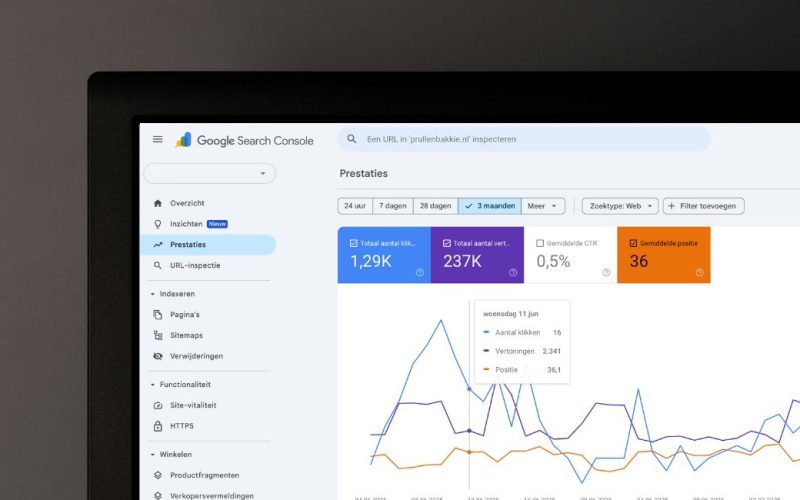Click the purple impressions data point on chart
The image size is (800, 500).
469,431
